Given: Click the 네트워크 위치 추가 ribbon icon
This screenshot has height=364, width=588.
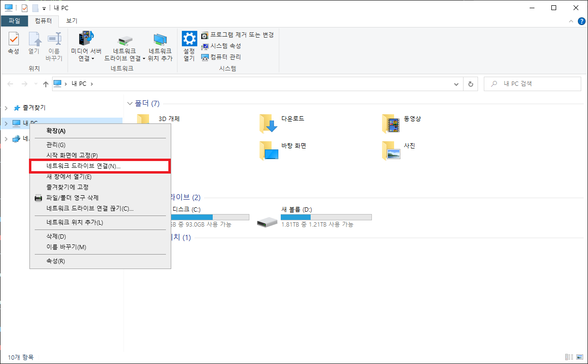Looking at the screenshot, I should (160, 40).
